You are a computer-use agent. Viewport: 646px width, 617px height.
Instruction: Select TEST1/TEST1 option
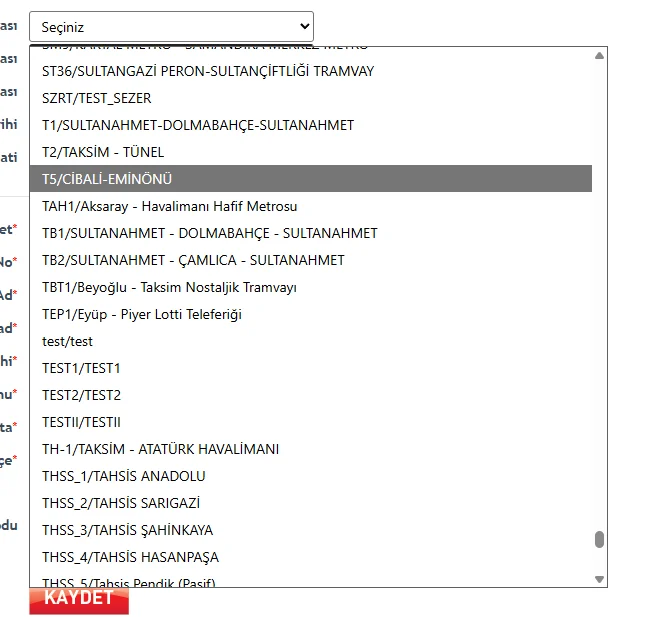[81, 368]
